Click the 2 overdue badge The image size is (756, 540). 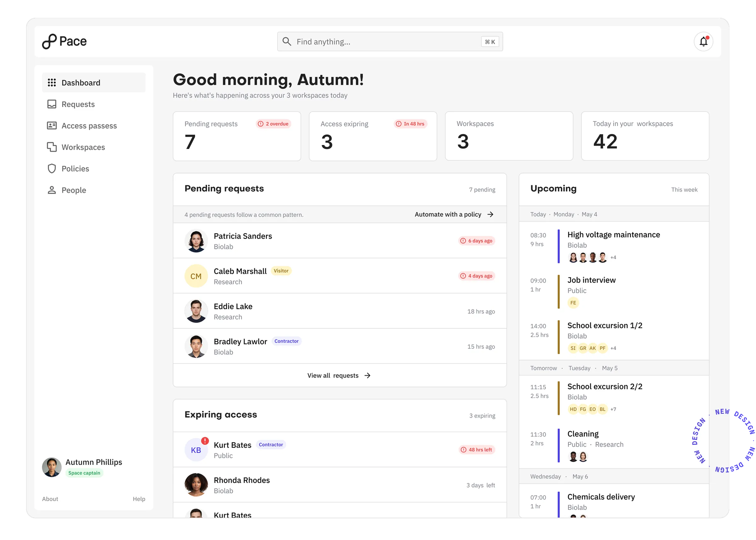tap(273, 124)
